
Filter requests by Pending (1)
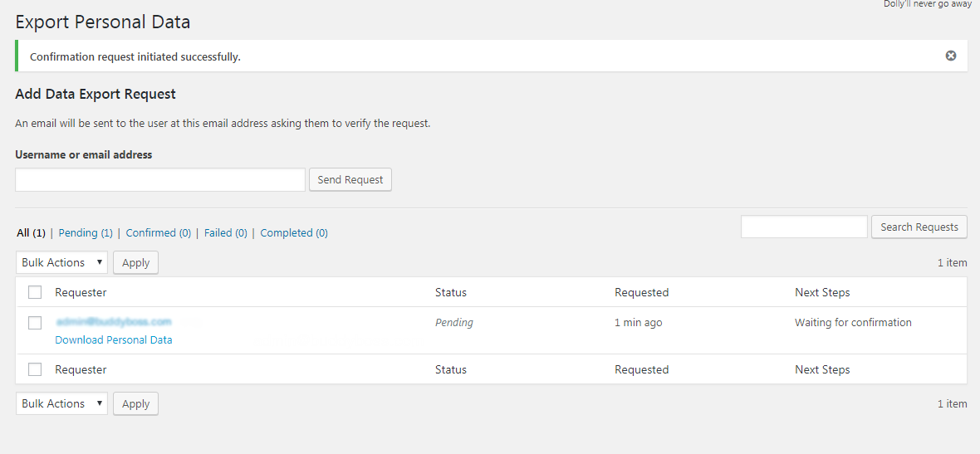[86, 233]
